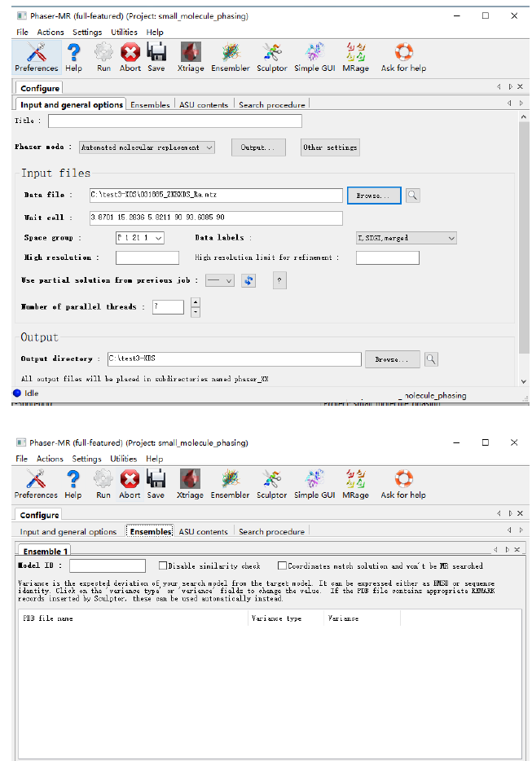This screenshot has height=761, width=532.
Task: Switch to Simple GUI in lower window
Action: pos(314,484)
